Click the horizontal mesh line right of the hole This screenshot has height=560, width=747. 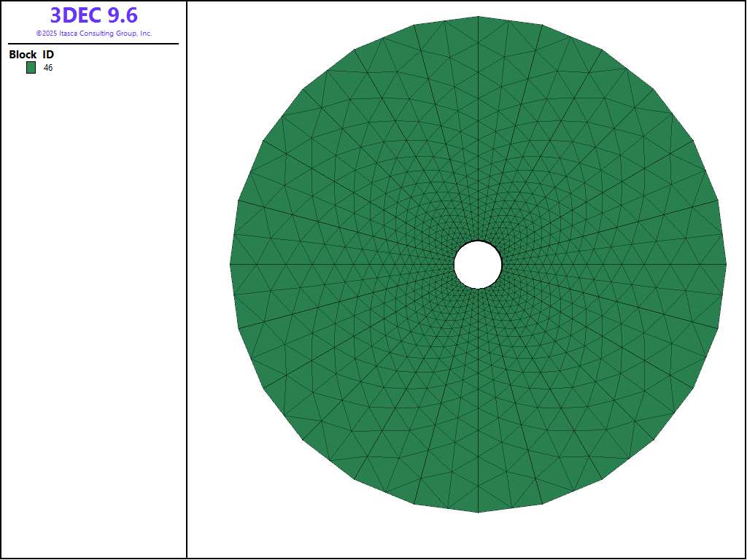coord(613,264)
